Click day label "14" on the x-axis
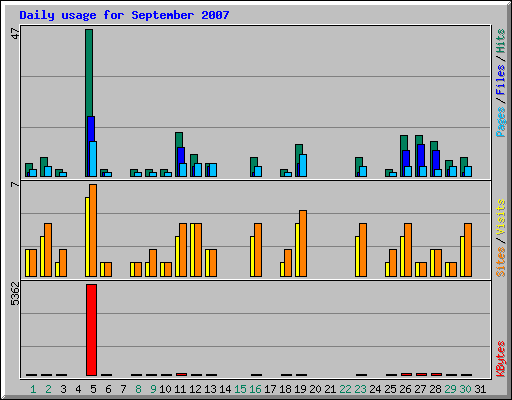The height and width of the screenshot is (400, 512). (x=225, y=389)
